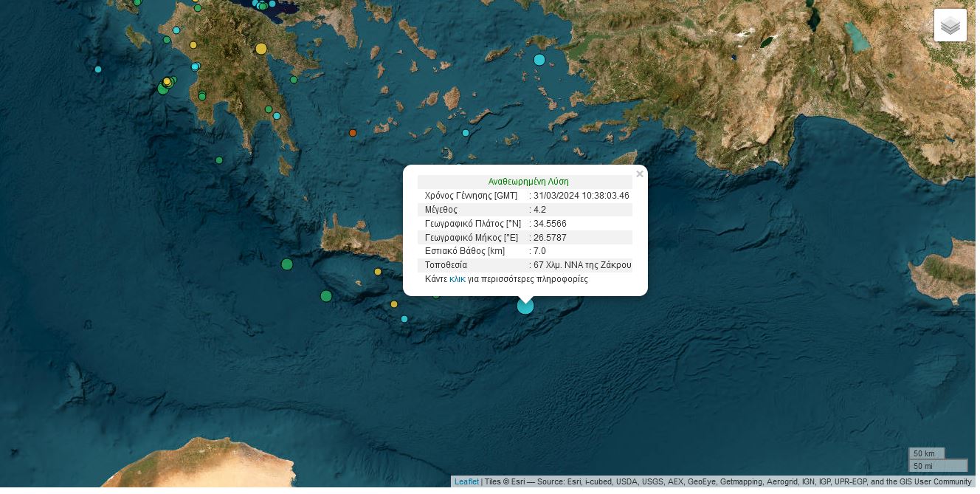
Task: Click the magnitude value 4.2 in popup
Action: 539,210
